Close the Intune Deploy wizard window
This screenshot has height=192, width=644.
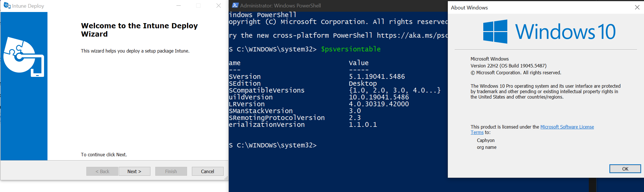[218, 6]
